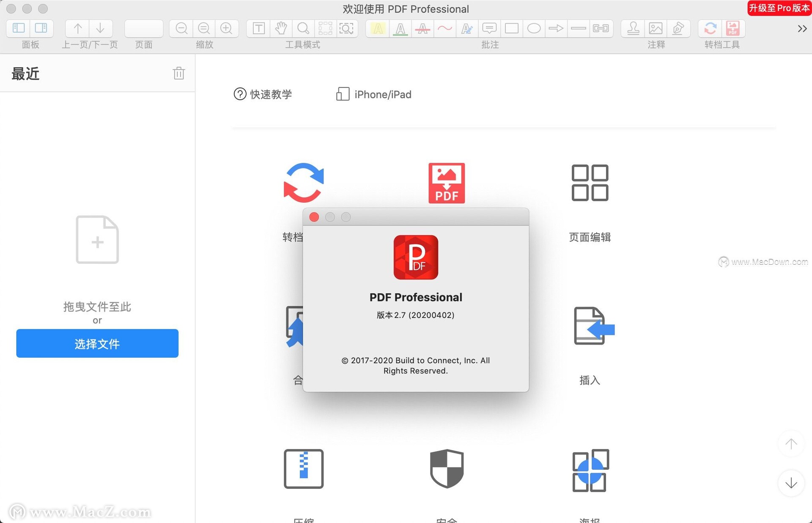Click the convert toolbar sync icon

[710, 28]
